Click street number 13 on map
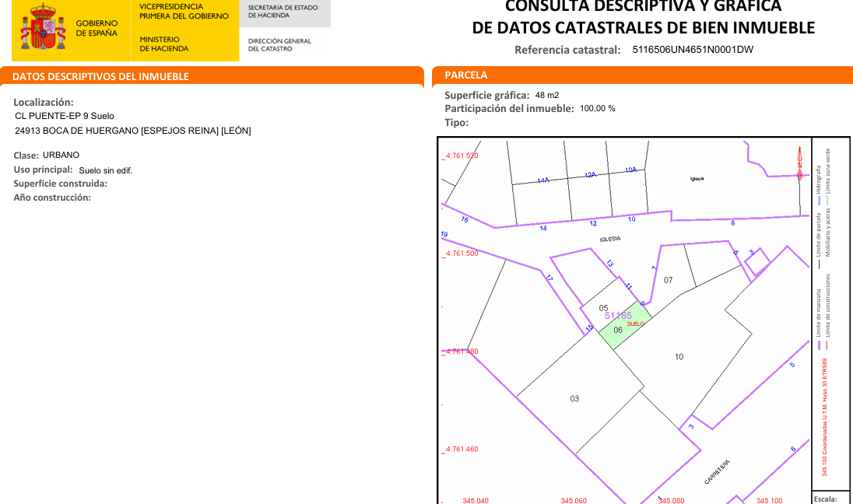Screen dimensions: 853x504 tap(610, 264)
